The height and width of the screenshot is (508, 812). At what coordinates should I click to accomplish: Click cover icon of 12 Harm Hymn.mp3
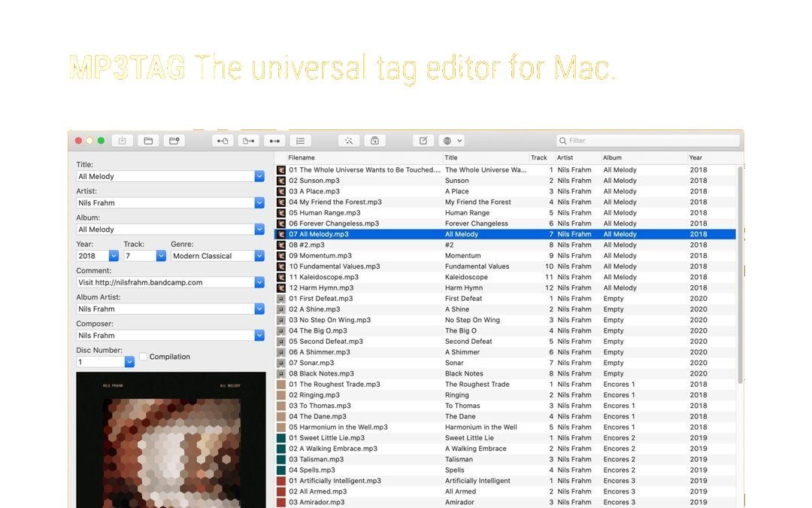coord(281,287)
